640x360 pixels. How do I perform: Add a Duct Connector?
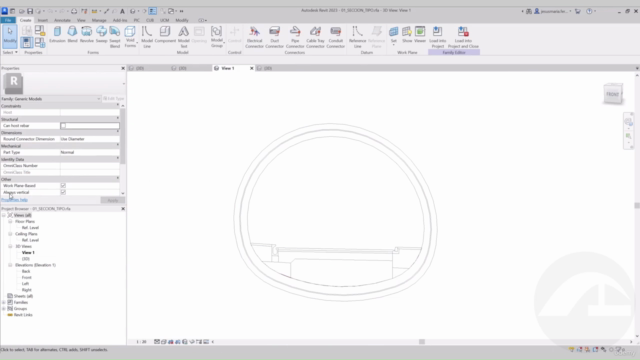pyautogui.click(x=274, y=37)
